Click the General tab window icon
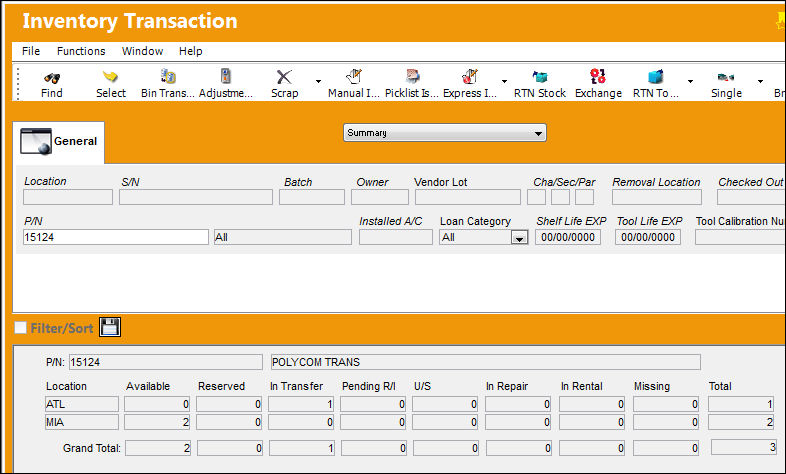Viewport: 786px width, 474px height. pos(36,141)
